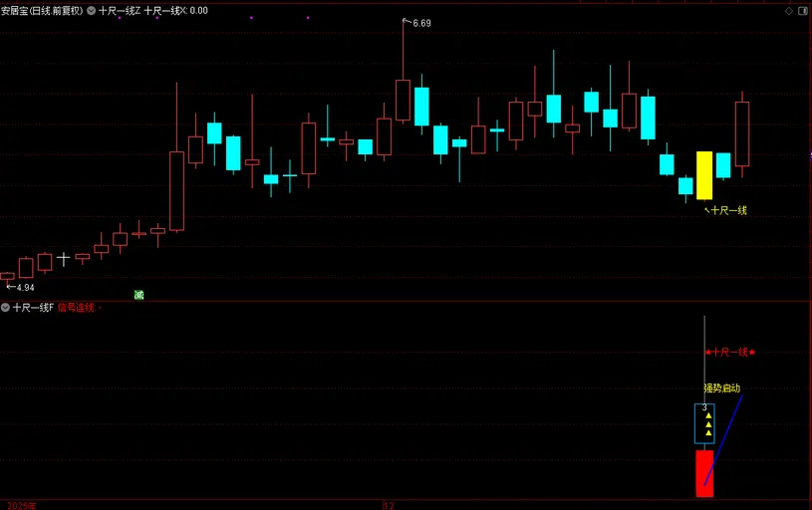Click the blue trend line in sub-chart
This screenshot has height=510, width=812.
[x=725, y=436]
